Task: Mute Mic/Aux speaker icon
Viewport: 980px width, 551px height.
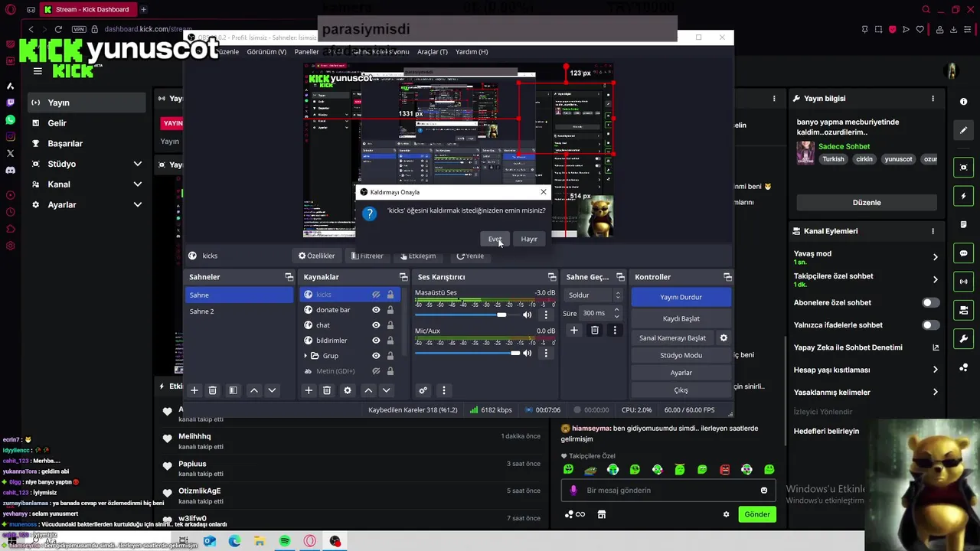Action: [527, 353]
